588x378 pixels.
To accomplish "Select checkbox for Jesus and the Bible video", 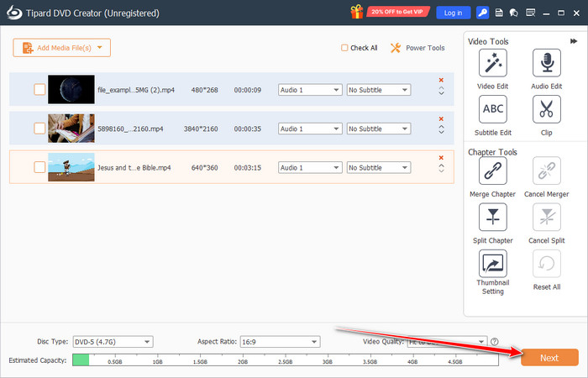I will pyautogui.click(x=39, y=167).
